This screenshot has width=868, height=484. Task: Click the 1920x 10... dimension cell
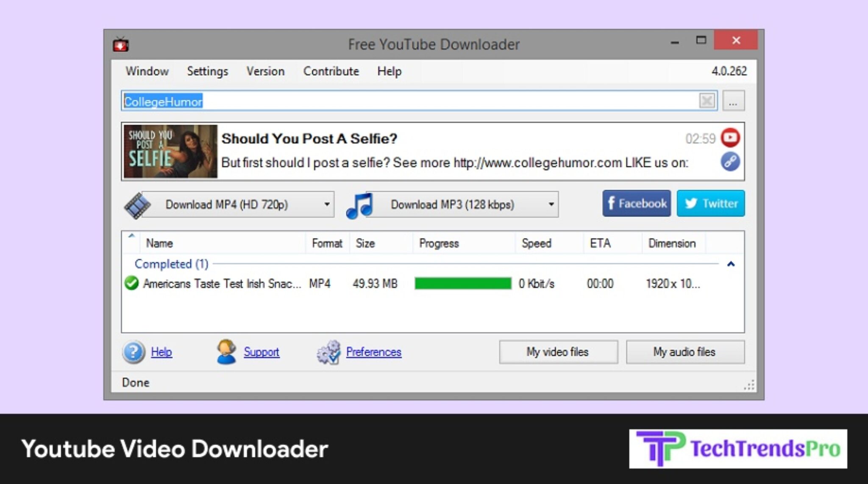673,283
